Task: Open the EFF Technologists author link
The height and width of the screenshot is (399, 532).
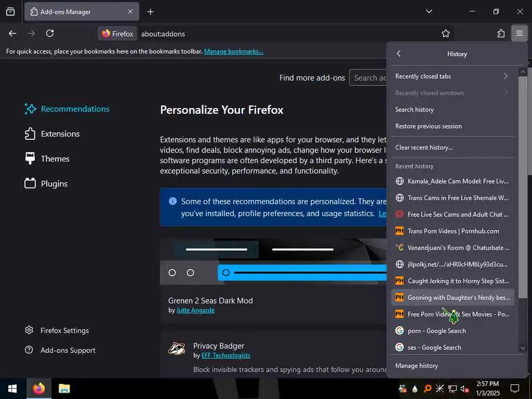Action: (226, 355)
